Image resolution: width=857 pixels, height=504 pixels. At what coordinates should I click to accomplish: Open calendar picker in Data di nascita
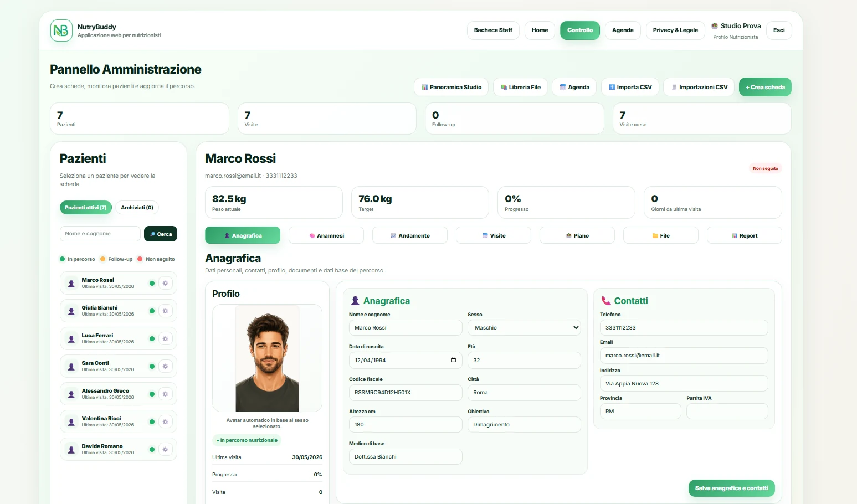coord(454,360)
